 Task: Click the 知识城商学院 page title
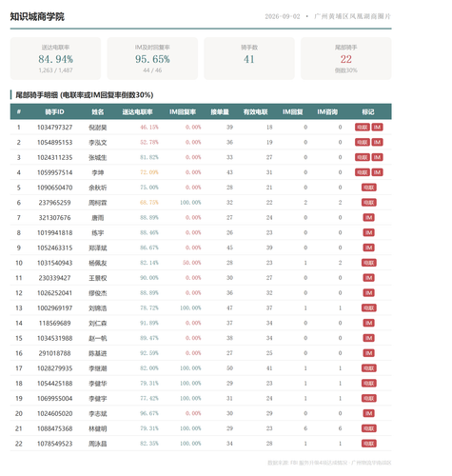(x=37, y=16)
